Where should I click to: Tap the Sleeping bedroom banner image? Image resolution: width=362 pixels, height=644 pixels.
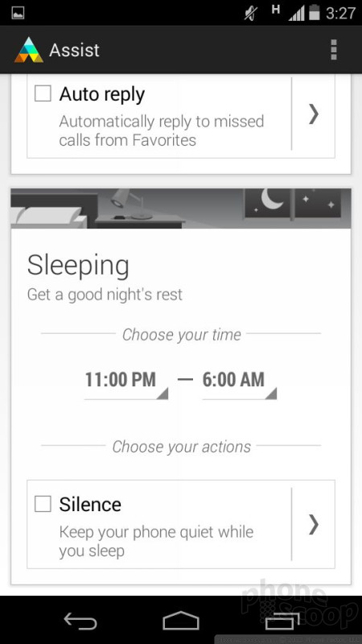coord(180,208)
